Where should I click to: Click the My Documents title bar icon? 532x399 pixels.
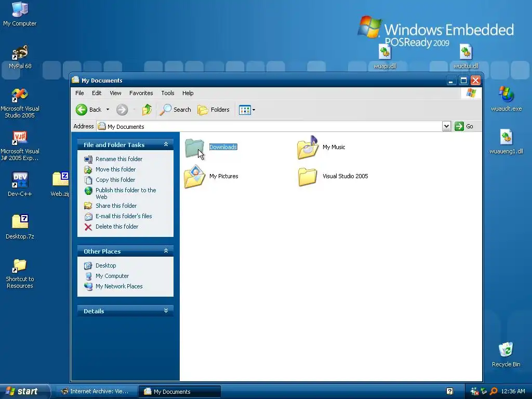75,80
